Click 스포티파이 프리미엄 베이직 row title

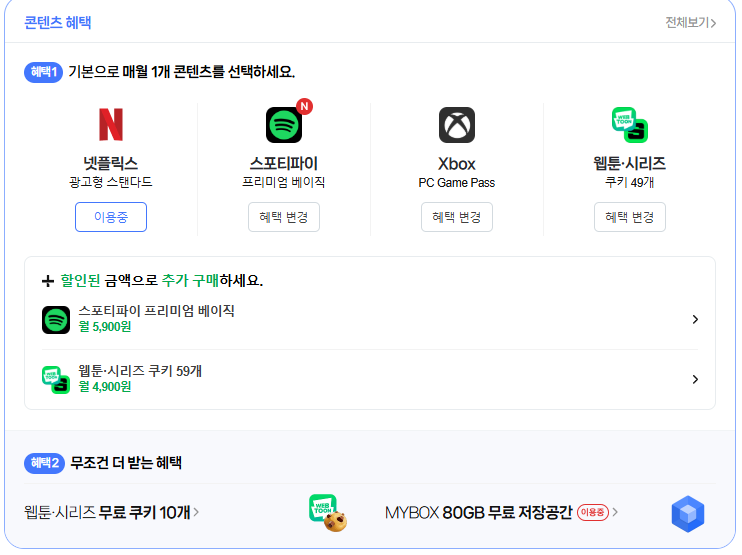pos(157,311)
